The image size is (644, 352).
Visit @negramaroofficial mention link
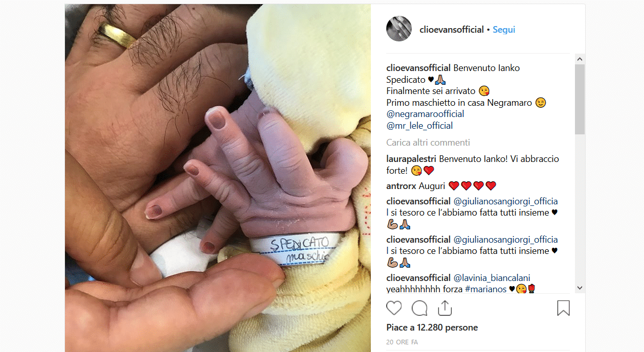(425, 114)
